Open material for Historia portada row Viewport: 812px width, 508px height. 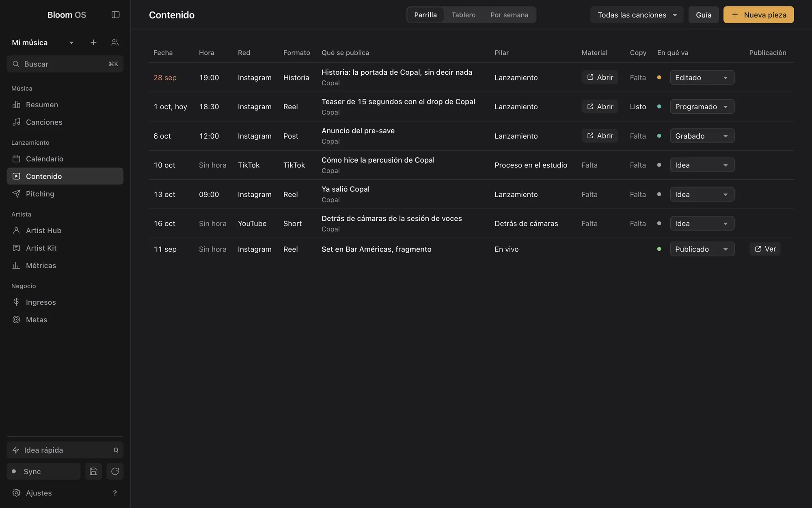[600, 77]
